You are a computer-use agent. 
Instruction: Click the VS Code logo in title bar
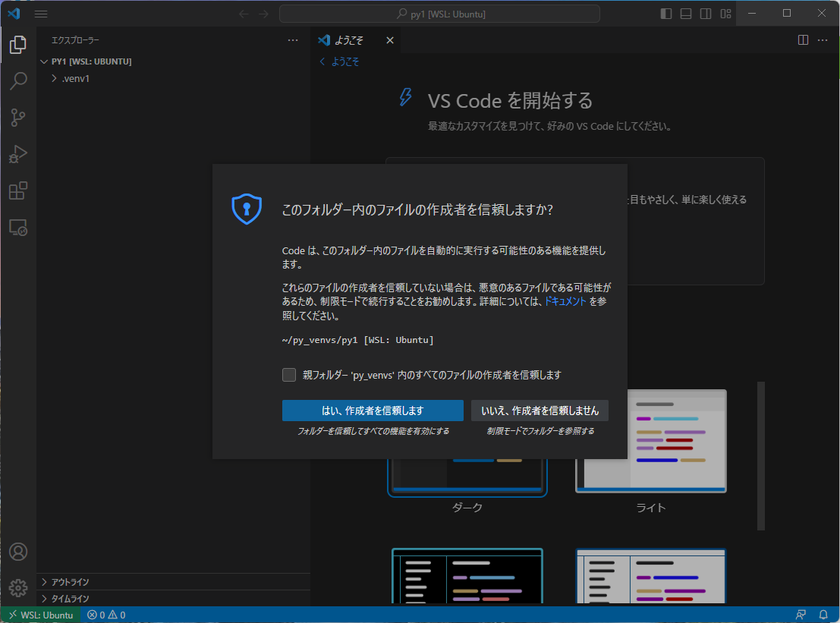tap(14, 14)
